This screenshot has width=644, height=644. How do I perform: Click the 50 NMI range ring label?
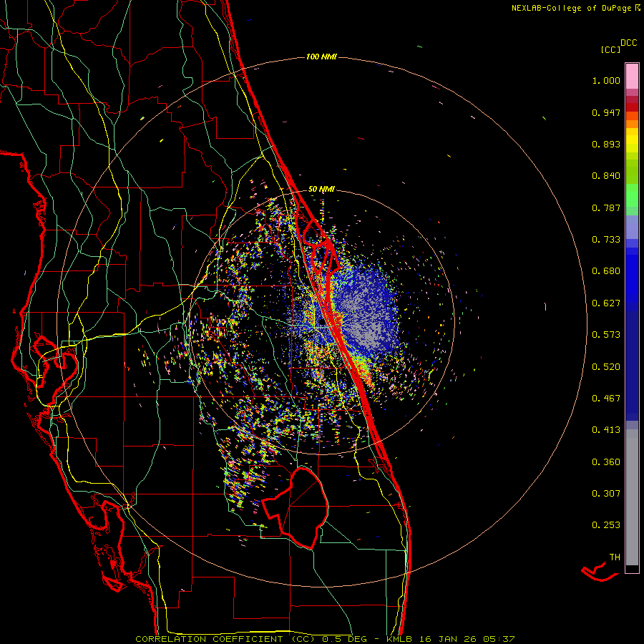(321, 190)
